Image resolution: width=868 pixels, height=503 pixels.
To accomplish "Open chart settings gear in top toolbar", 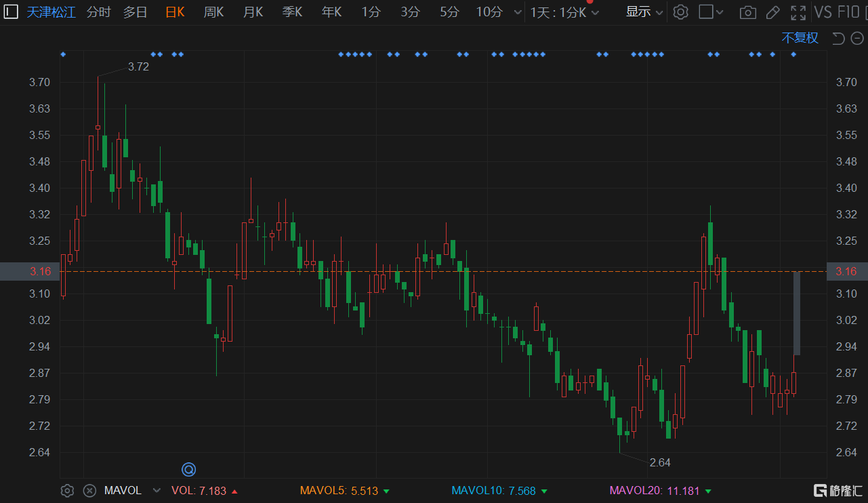I will [x=681, y=12].
